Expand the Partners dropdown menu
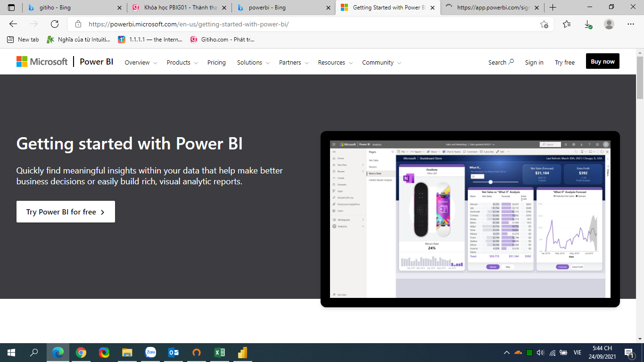The height and width of the screenshot is (362, 644). 293,62
